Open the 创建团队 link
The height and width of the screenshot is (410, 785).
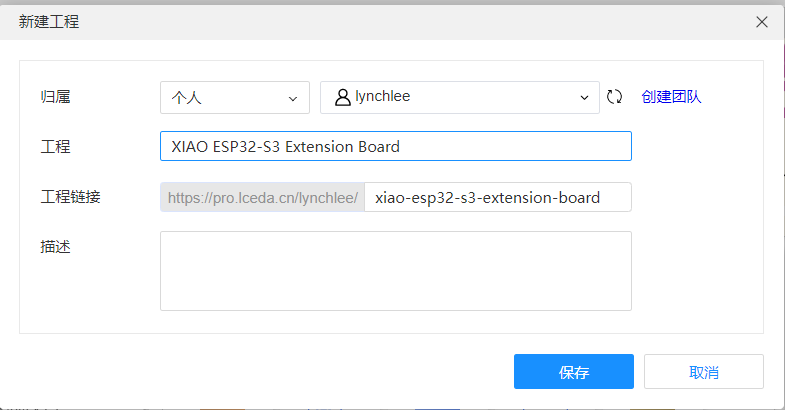(671, 97)
